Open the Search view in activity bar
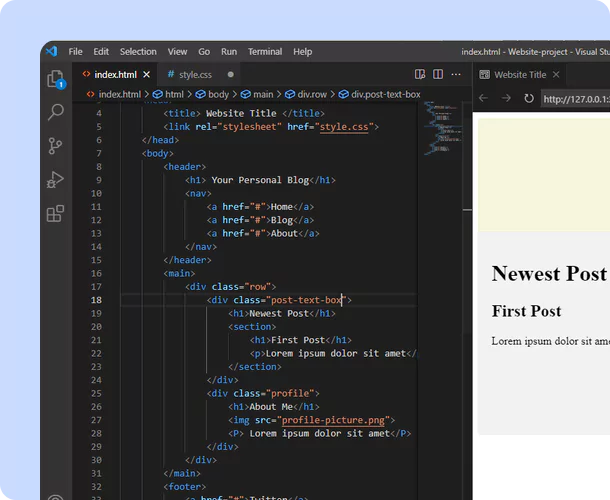The height and width of the screenshot is (500, 610). pyautogui.click(x=56, y=112)
